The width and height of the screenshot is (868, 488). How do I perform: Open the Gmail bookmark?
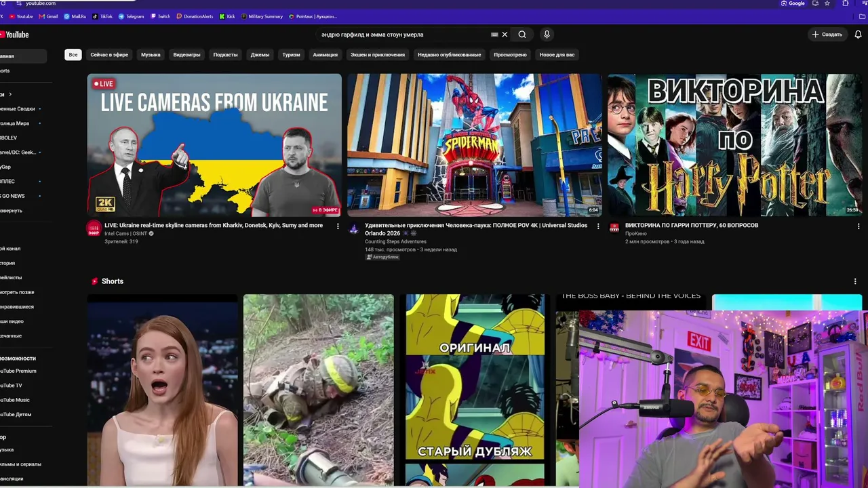pyautogui.click(x=48, y=16)
